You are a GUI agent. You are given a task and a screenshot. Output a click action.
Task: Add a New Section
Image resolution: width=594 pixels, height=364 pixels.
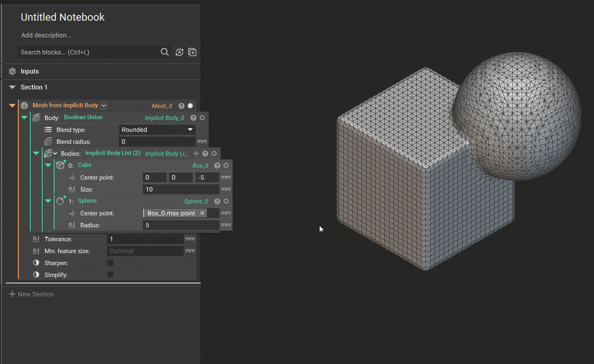point(31,294)
